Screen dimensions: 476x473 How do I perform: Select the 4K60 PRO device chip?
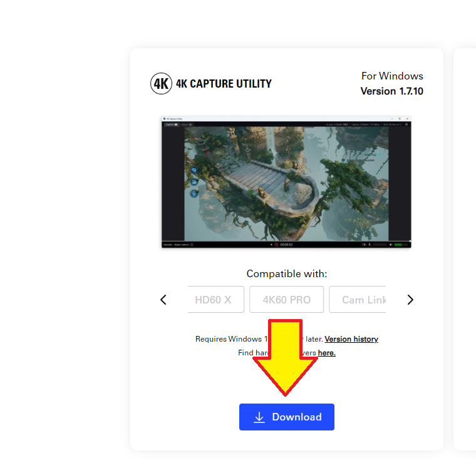tap(286, 300)
